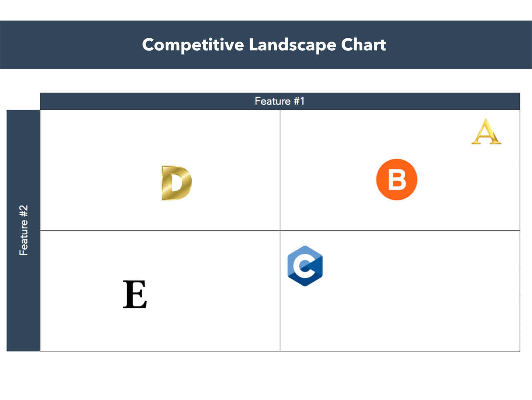Select the word "Landscape" in the title
Viewport: 532px width, 400px height.
click(x=292, y=45)
